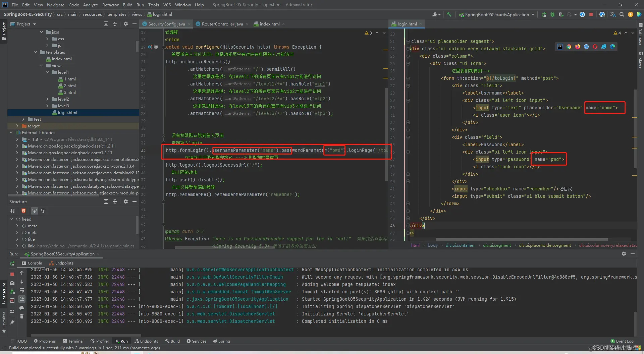Open Structure panel gear options
This screenshot has height=354, width=644.
(x=126, y=201)
